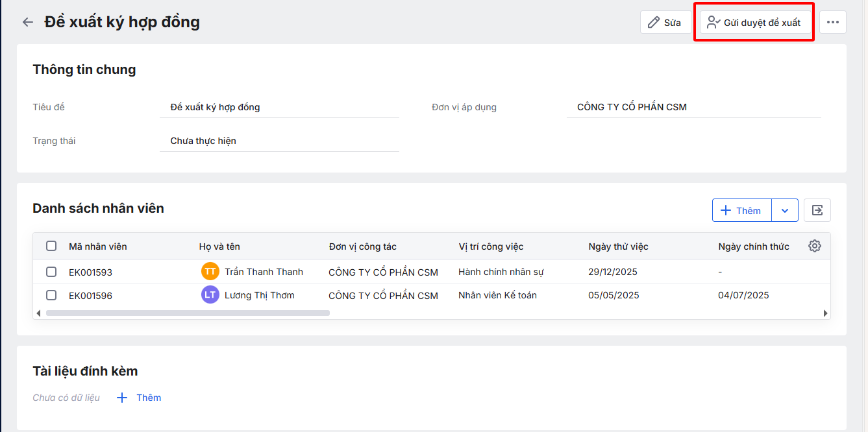The image size is (868, 432).
Task: Click the Mã nhân viên column header
Action: coord(98,246)
